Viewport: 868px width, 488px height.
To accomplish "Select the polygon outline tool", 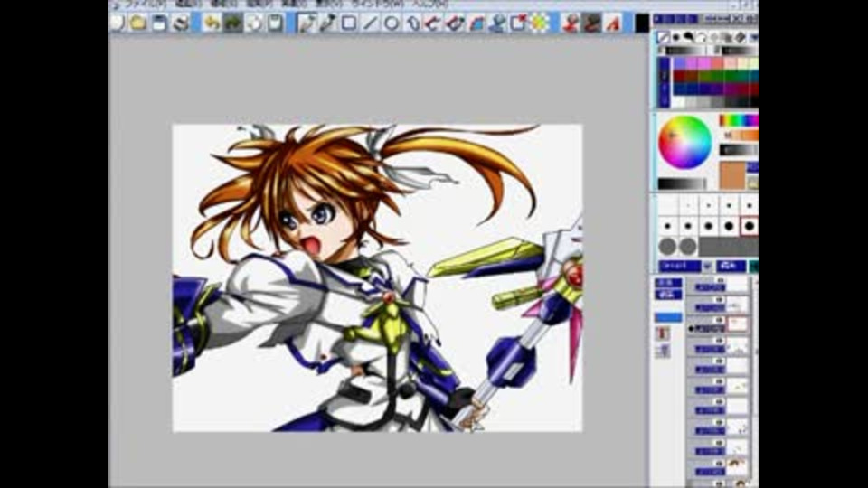I will coord(412,23).
